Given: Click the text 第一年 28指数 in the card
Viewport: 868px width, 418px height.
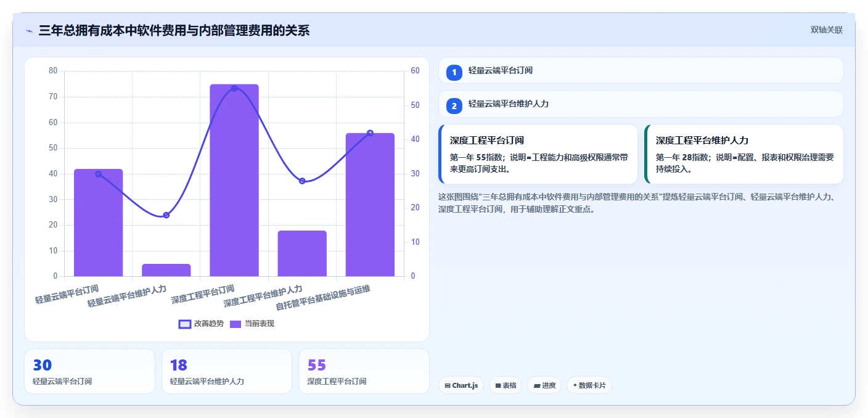Looking at the screenshot, I should 683,157.
